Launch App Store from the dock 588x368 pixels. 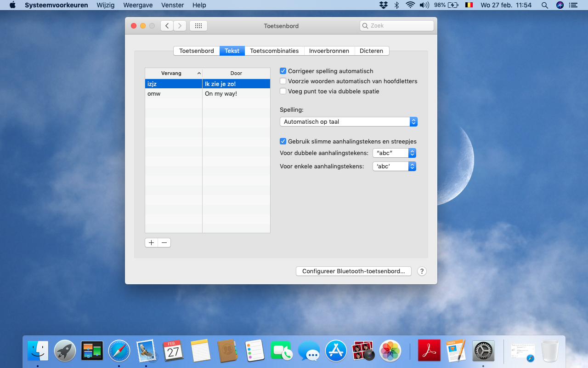pyautogui.click(x=336, y=351)
